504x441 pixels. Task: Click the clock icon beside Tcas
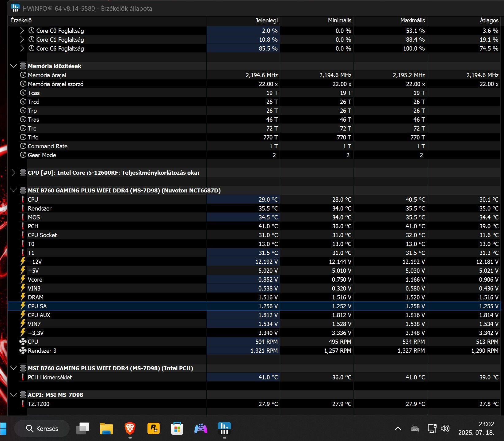pyautogui.click(x=23, y=93)
